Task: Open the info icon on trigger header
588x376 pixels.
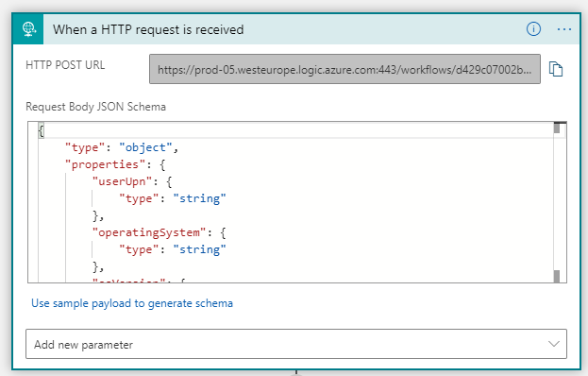Action: (x=533, y=29)
